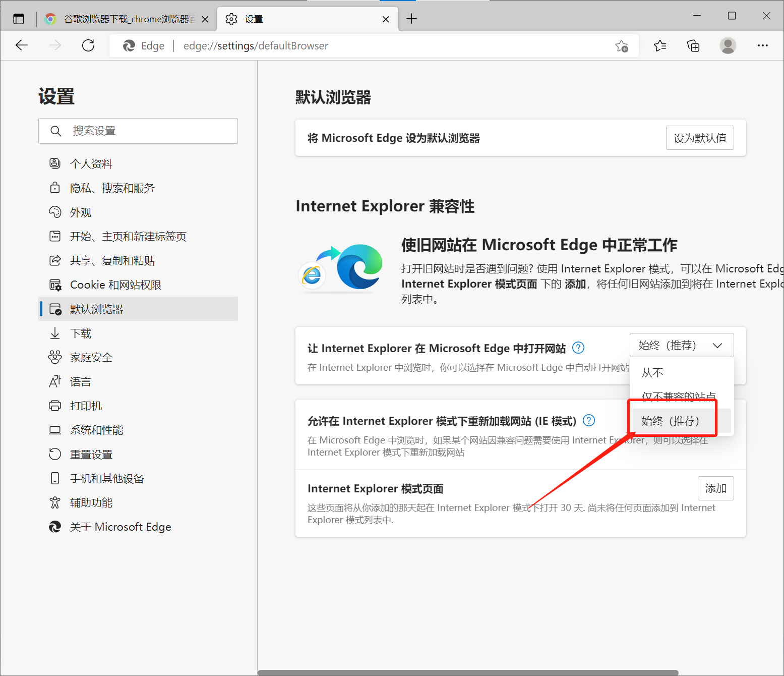Screen dimensions: 784x676
Task: Open the 外观 appearance settings
Action: click(80, 212)
